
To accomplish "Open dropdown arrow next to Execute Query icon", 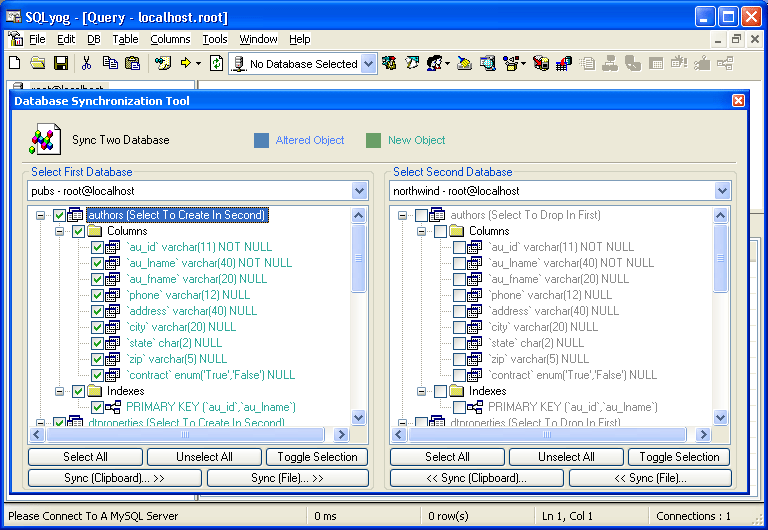I will pyautogui.click(x=198, y=63).
